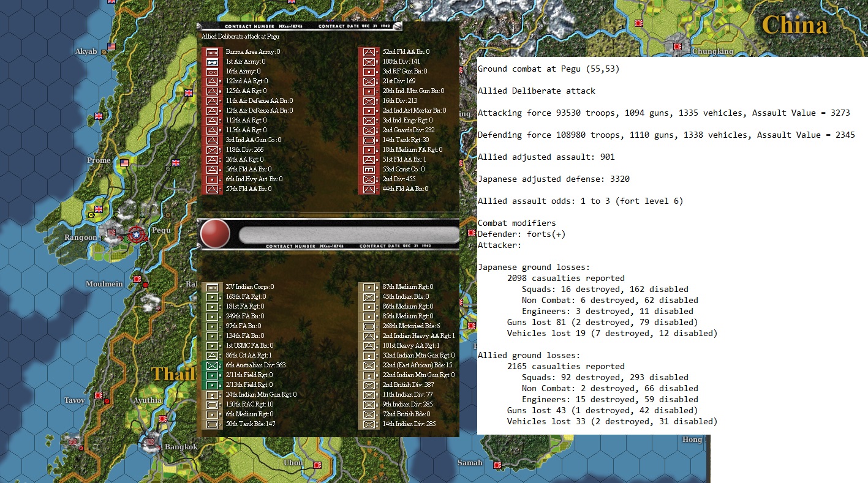Click the Japanese flag marker next to Ubon
Viewport: 868px width, 483px height.
point(317,465)
